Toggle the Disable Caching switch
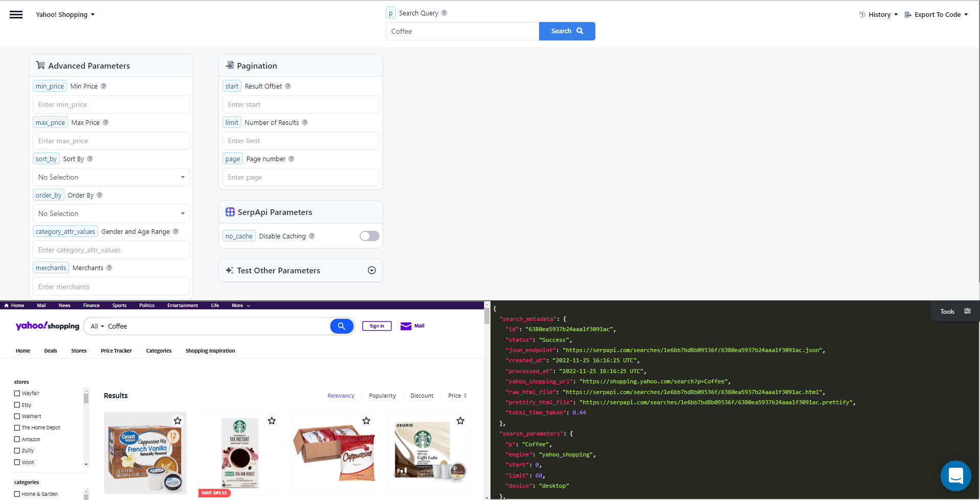The width and height of the screenshot is (980, 500). 369,236
